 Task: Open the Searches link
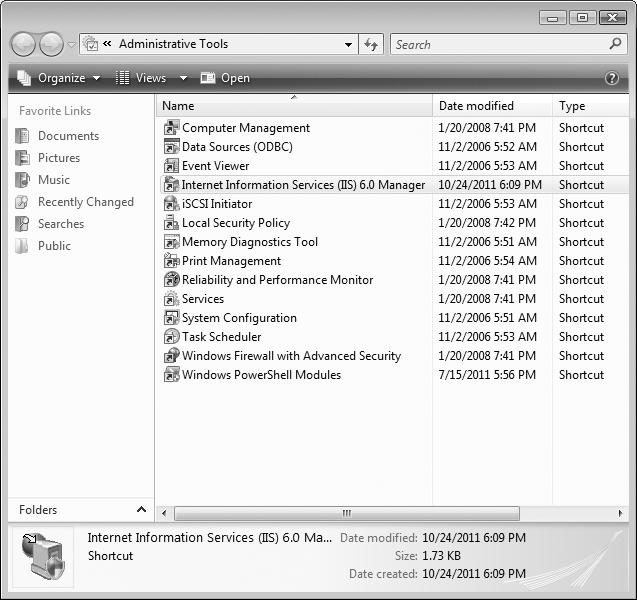point(61,223)
